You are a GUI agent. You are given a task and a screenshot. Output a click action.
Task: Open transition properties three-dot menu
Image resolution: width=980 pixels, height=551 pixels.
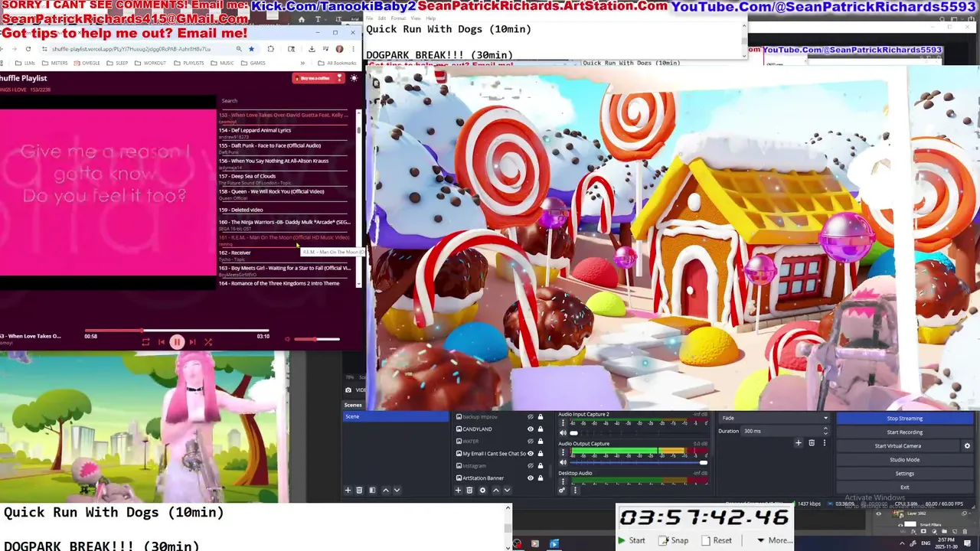coord(825,442)
